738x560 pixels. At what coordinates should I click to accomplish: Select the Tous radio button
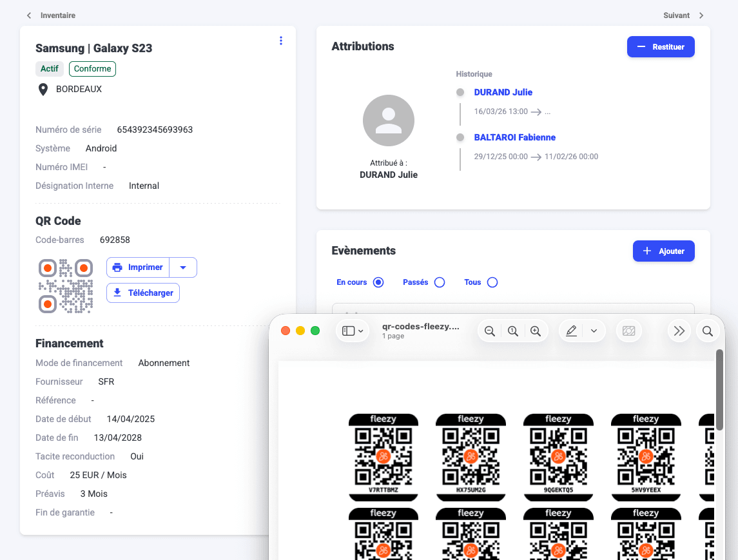[x=492, y=282]
